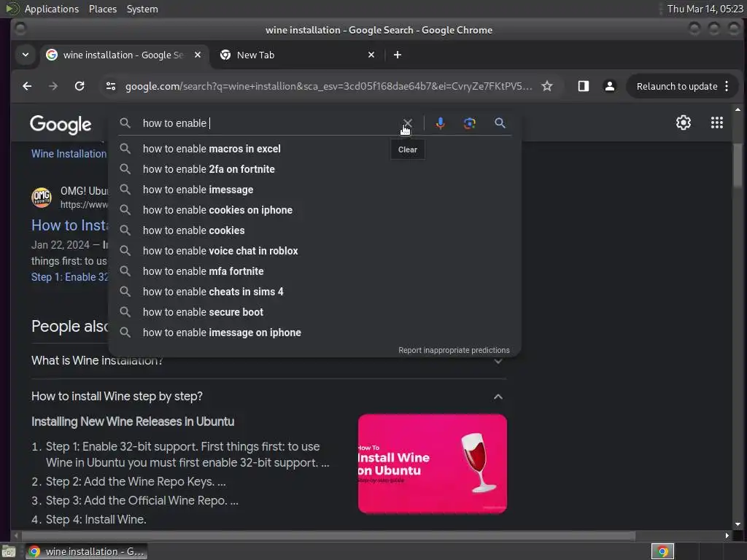This screenshot has height=560, width=747.
Task: Open Chrome profile menu
Action: point(609,86)
